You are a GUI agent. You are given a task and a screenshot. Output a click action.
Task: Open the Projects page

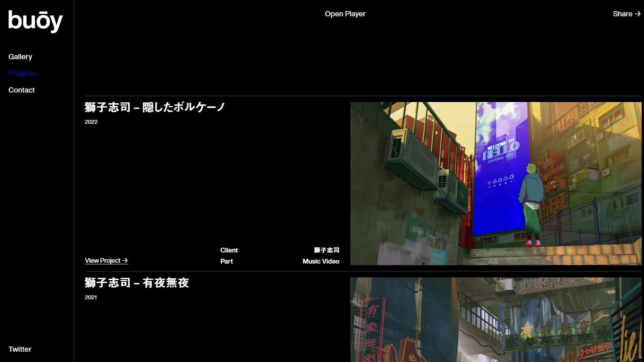pos(22,73)
